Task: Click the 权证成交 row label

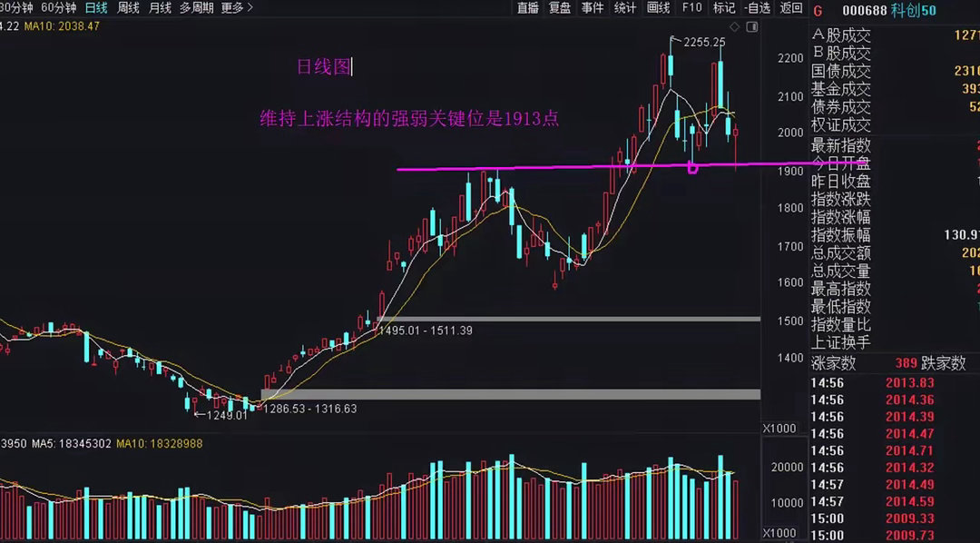Action: coord(840,124)
